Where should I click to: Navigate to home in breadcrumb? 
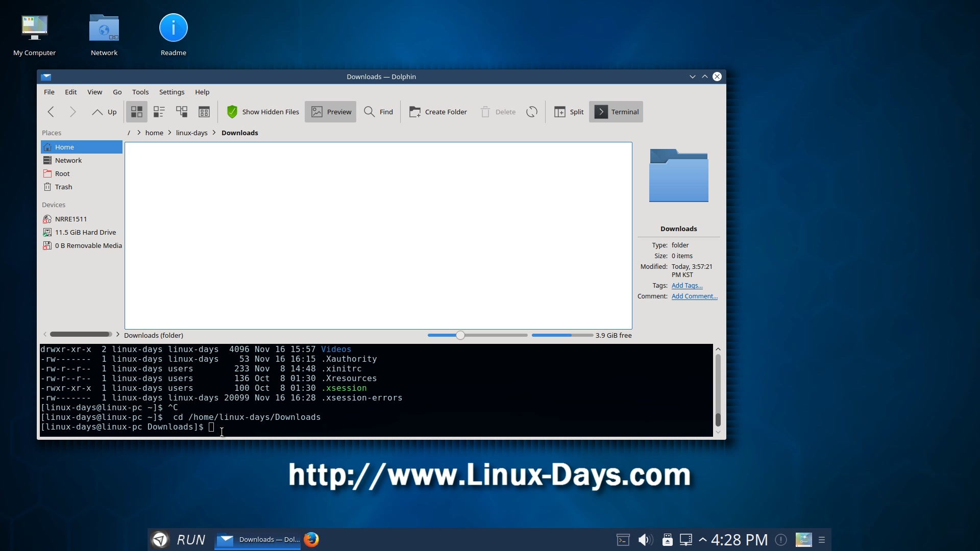click(154, 133)
